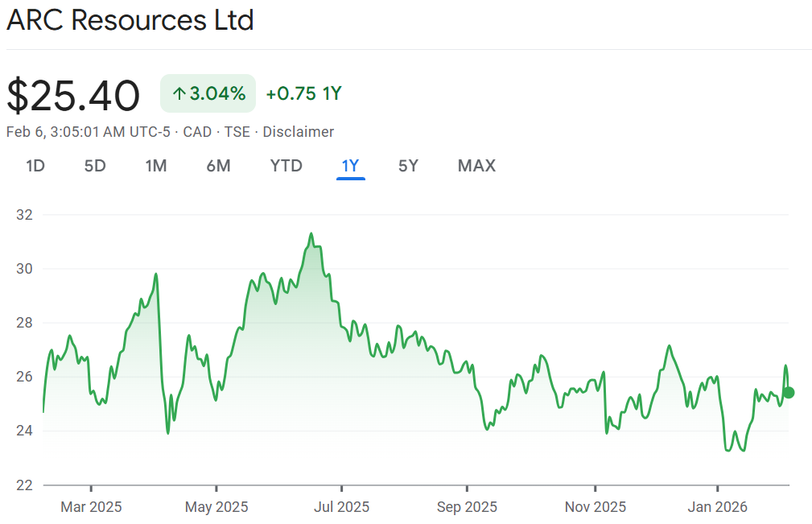Show the 1M chart range
Screen dimensions: 812x524
pos(156,166)
